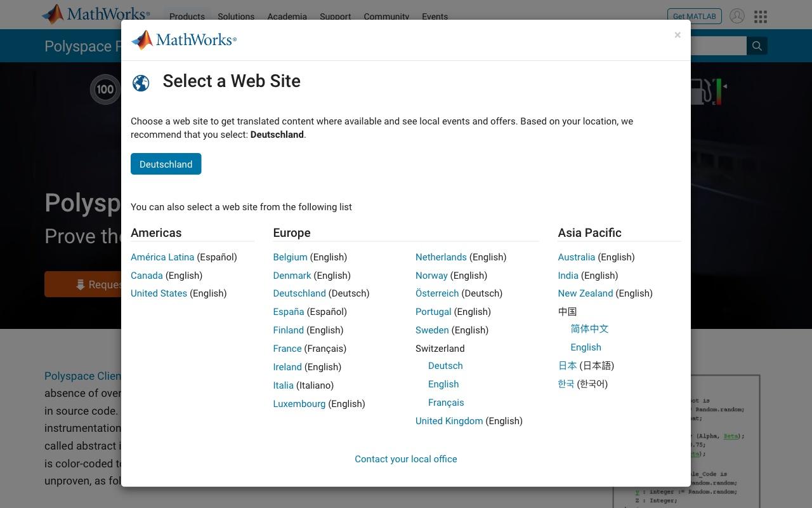Select España web site
Screen dimensions: 812x508
pyautogui.click(x=289, y=312)
